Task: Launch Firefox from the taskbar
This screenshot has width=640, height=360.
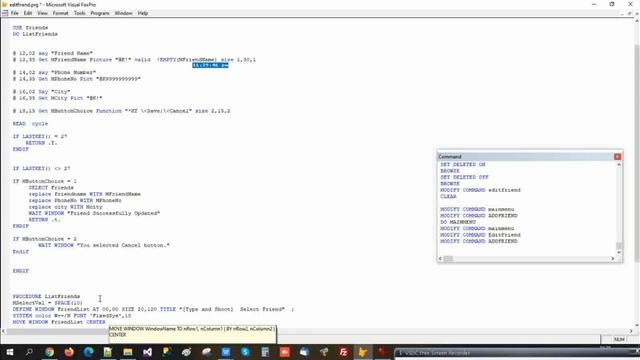Action: [x=69, y=352]
